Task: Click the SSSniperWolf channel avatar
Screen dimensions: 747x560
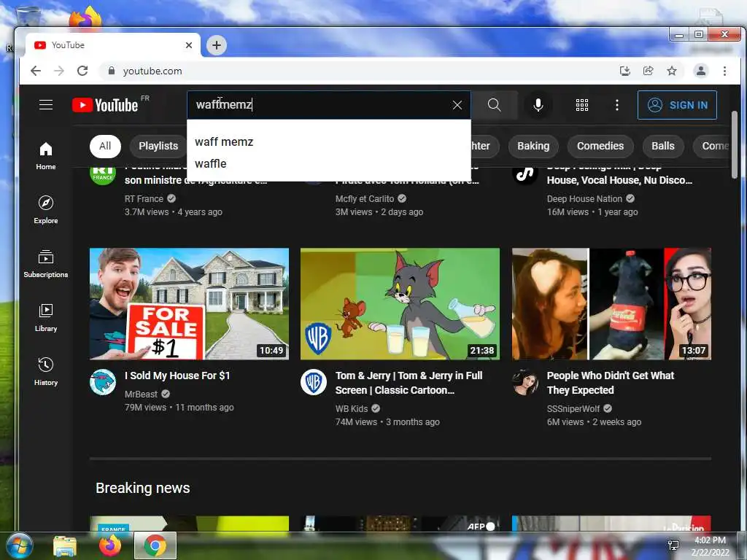Action: (x=525, y=382)
